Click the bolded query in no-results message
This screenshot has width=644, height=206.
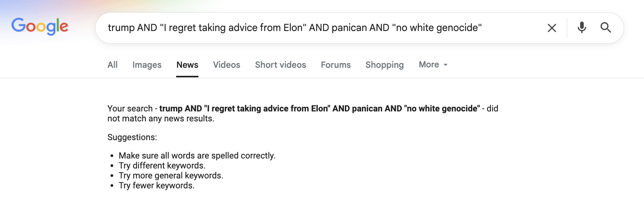(x=320, y=109)
